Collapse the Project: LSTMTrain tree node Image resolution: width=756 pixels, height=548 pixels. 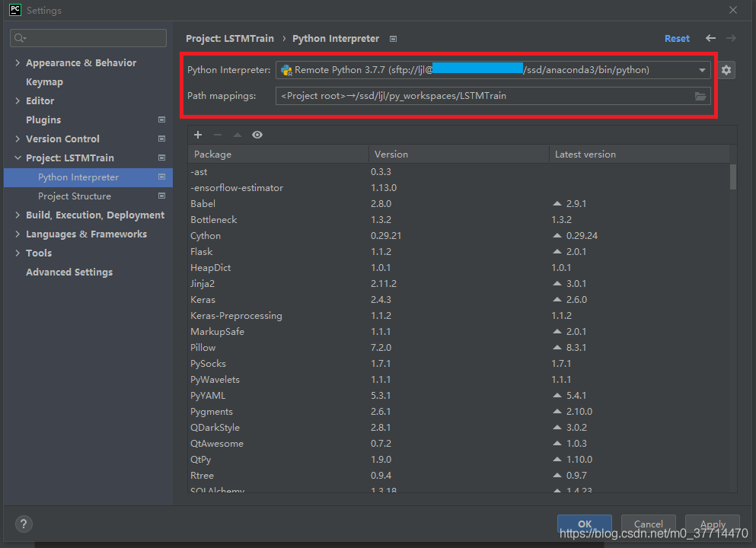pyautogui.click(x=18, y=158)
